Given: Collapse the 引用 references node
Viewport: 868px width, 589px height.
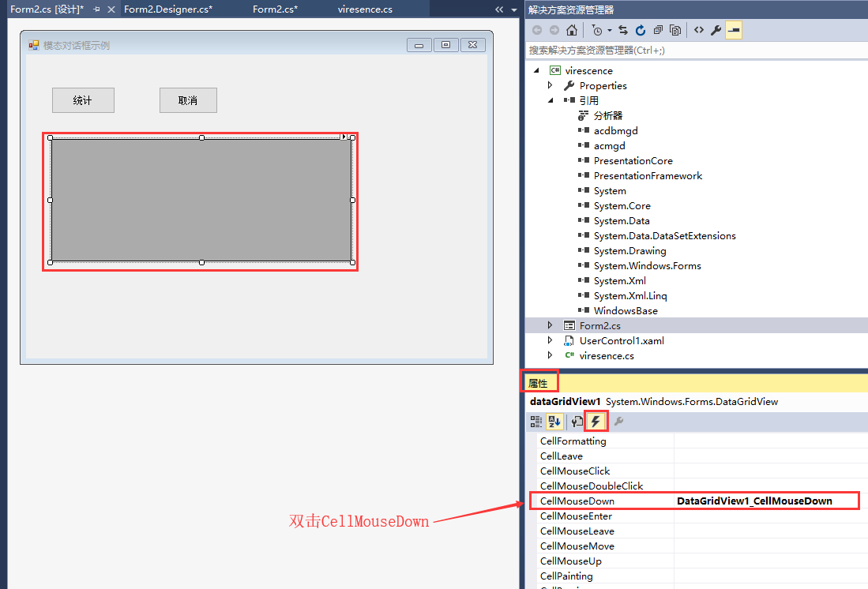Looking at the screenshot, I should coord(551,100).
